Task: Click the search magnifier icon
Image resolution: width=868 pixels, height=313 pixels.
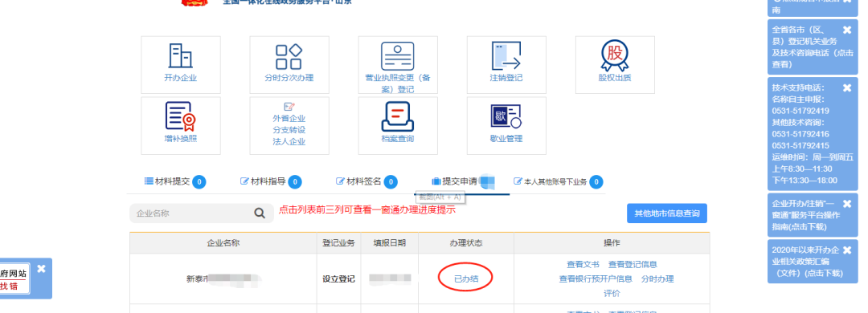Action: 260,213
